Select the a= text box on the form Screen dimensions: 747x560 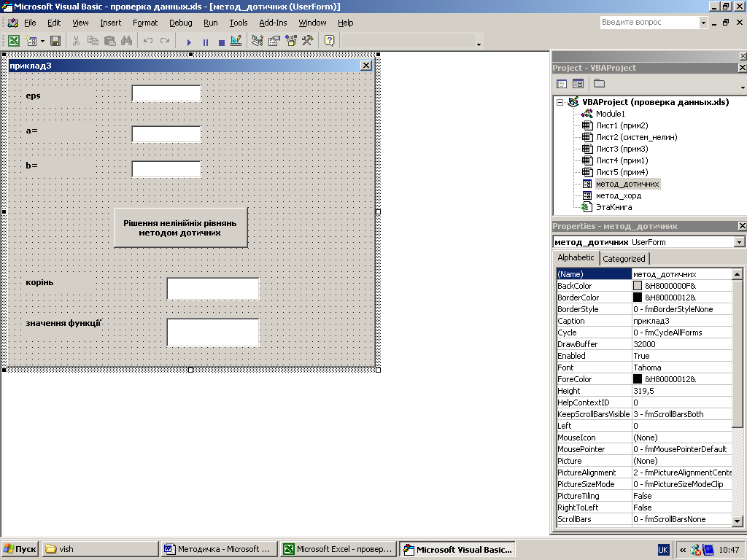(166, 134)
